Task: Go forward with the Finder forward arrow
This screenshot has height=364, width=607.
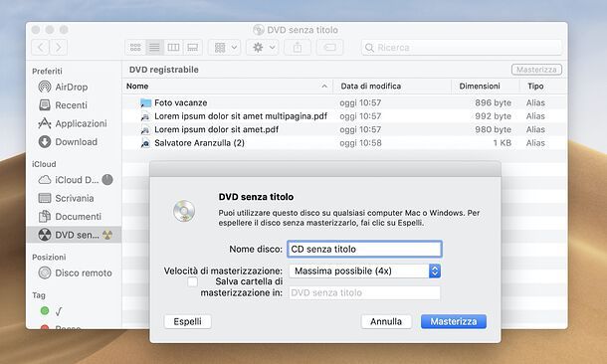Action: [x=59, y=47]
